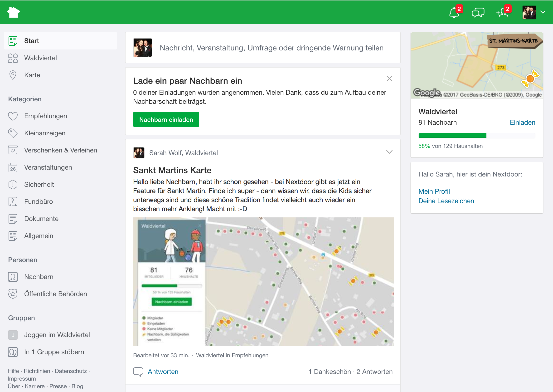Viewport: 553px width, 392px height.
Task: Open the Sankt Martins map image
Action: click(263, 281)
